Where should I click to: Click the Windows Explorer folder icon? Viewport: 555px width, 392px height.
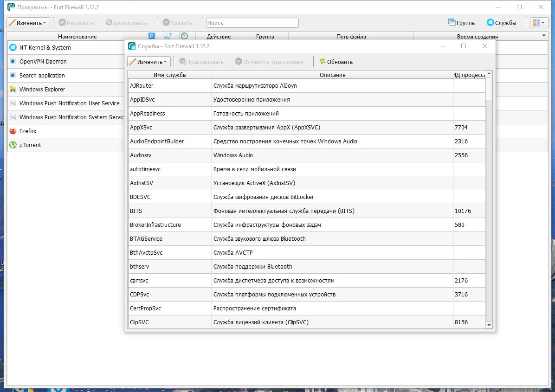[13, 89]
